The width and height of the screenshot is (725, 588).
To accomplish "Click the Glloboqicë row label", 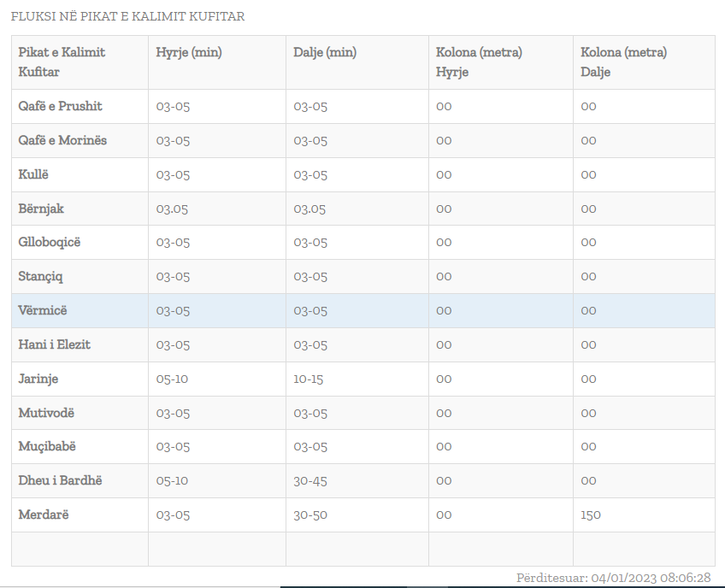I will click(50, 242).
